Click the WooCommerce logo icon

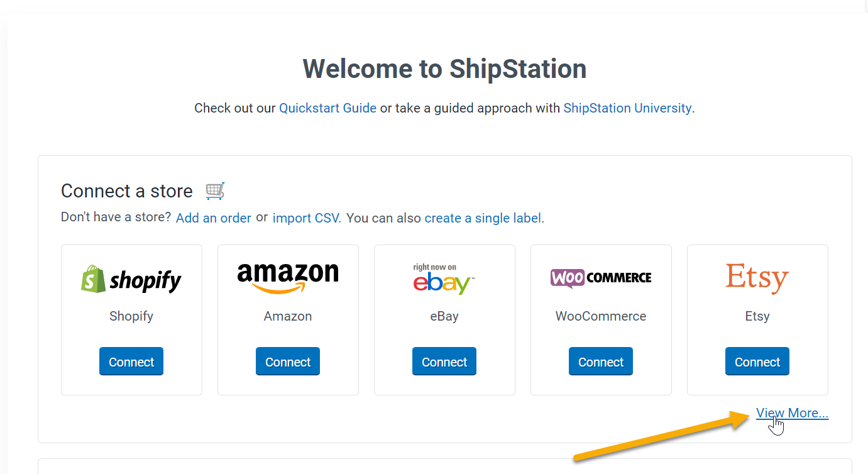(600, 277)
